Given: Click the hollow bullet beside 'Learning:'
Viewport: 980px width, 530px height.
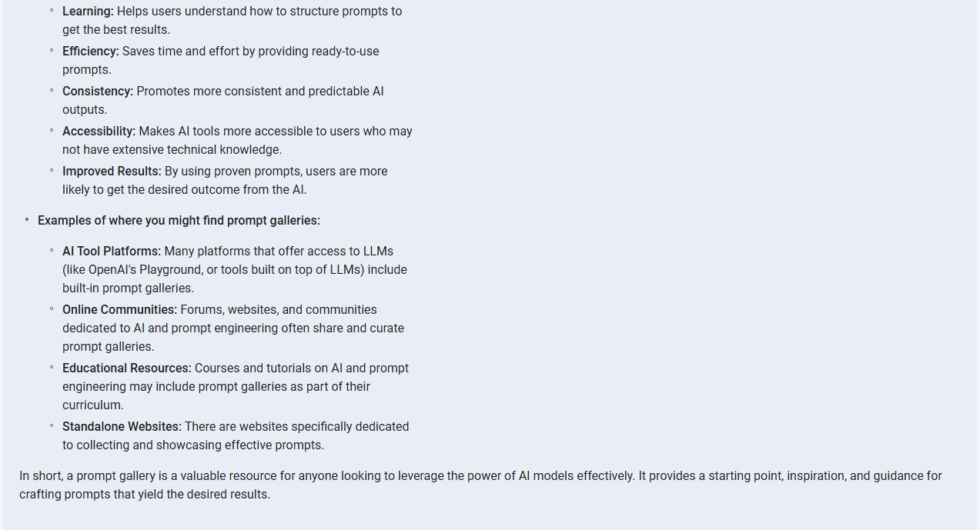Looking at the screenshot, I should coord(52,11).
